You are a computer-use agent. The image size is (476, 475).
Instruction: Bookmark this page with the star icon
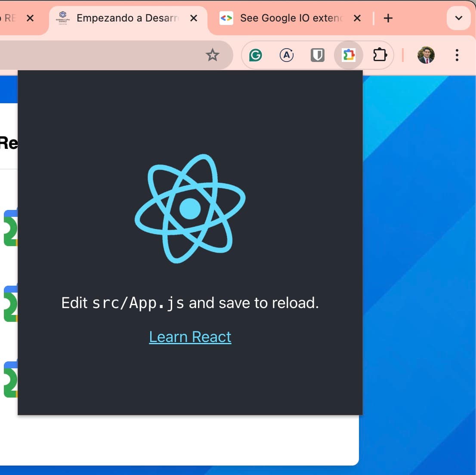coord(213,55)
